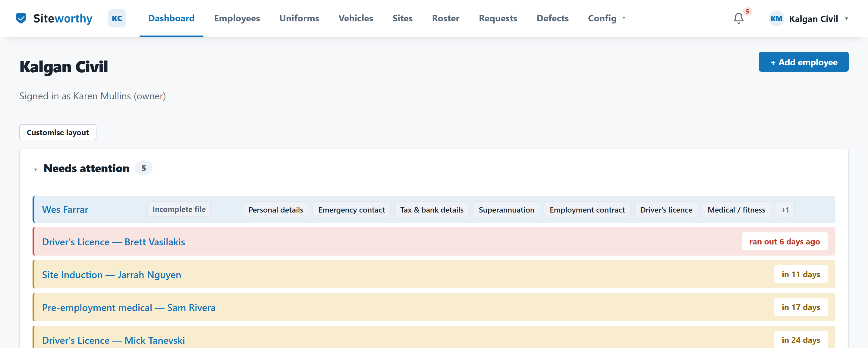The image size is (868, 348).
Task: Switch to the Uniforms tab
Action: [299, 18]
